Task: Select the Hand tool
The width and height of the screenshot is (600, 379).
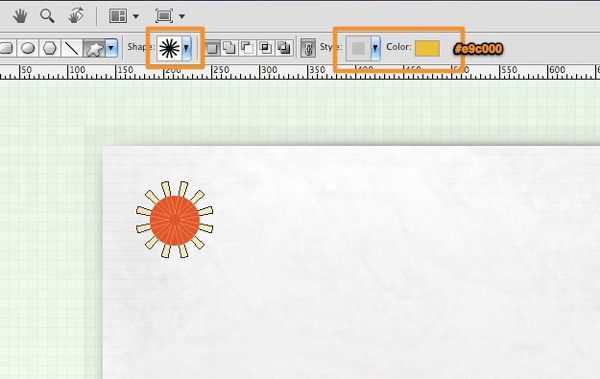Action: (x=20, y=16)
